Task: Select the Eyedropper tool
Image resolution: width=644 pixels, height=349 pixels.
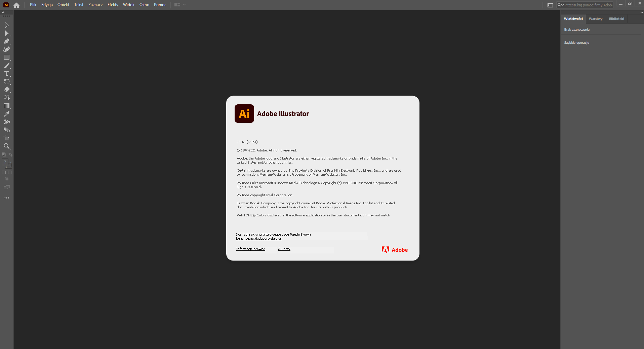Action: (7, 114)
